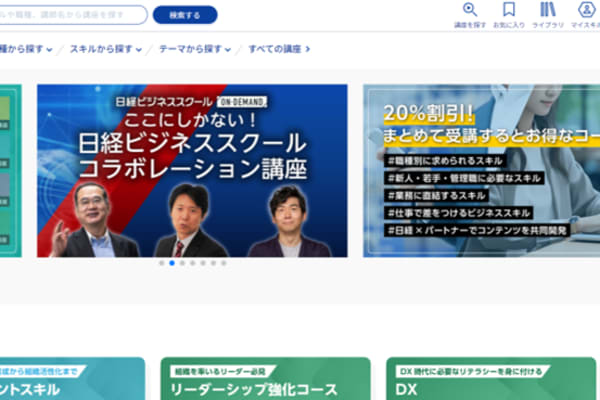Select the last carousel indicator dot
Viewport: 600px width, 400px height.
[x=223, y=263]
